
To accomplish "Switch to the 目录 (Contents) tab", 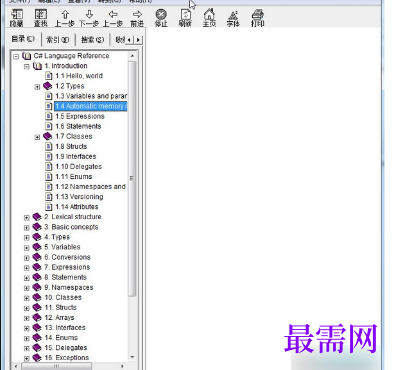I will tap(23, 39).
